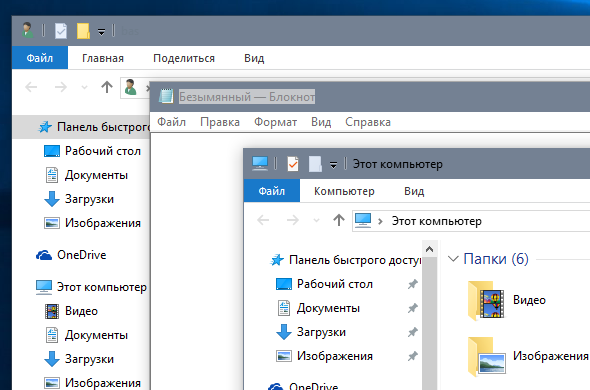Click computer icon in front Explorer title bar
The width and height of the screenshot is (590, 390).
[x=260, y=164]
